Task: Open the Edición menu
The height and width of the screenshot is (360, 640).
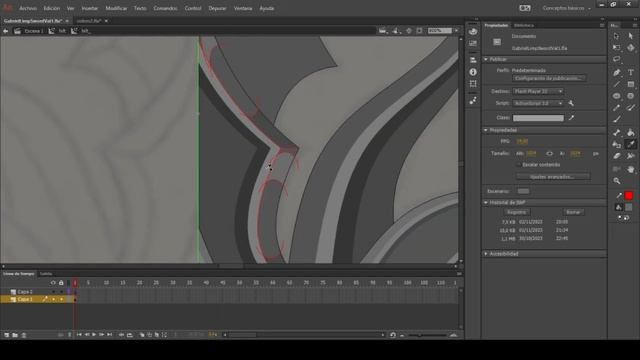Action: point(51,8)
